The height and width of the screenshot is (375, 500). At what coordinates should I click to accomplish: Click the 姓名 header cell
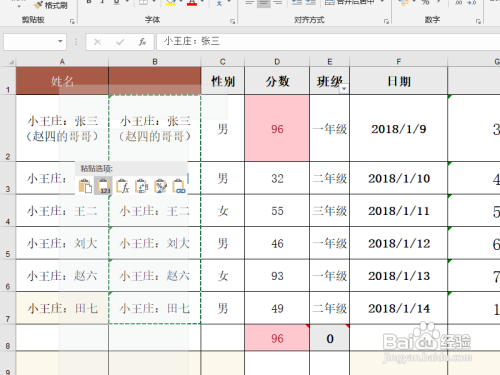(62, 81)
